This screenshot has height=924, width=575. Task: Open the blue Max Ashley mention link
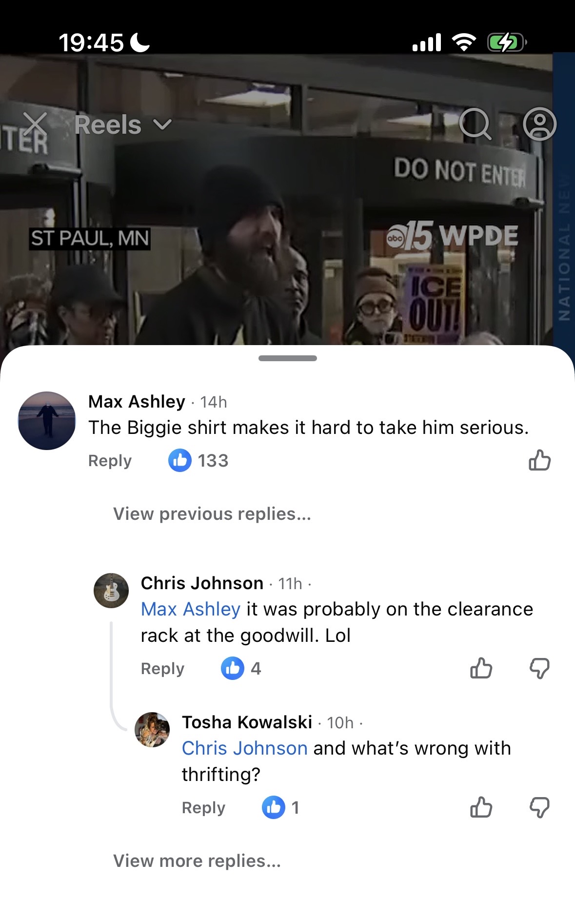[x=190, y=609]
